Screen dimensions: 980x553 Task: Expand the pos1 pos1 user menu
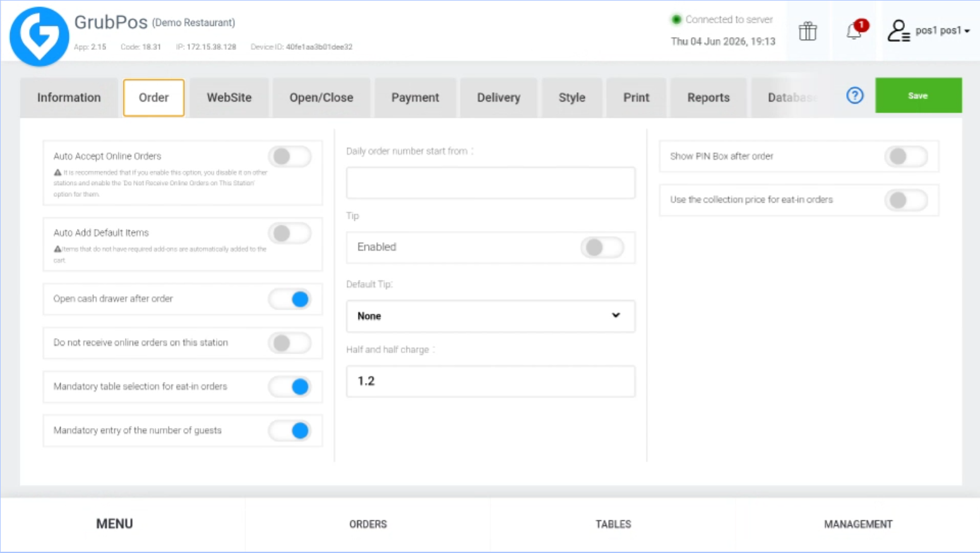942,30
